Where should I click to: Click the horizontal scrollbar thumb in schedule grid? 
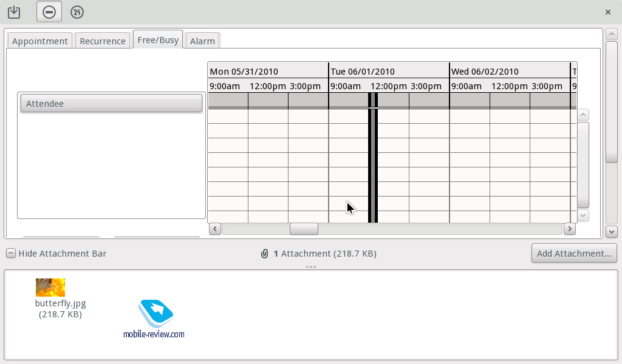pos(304,229)
